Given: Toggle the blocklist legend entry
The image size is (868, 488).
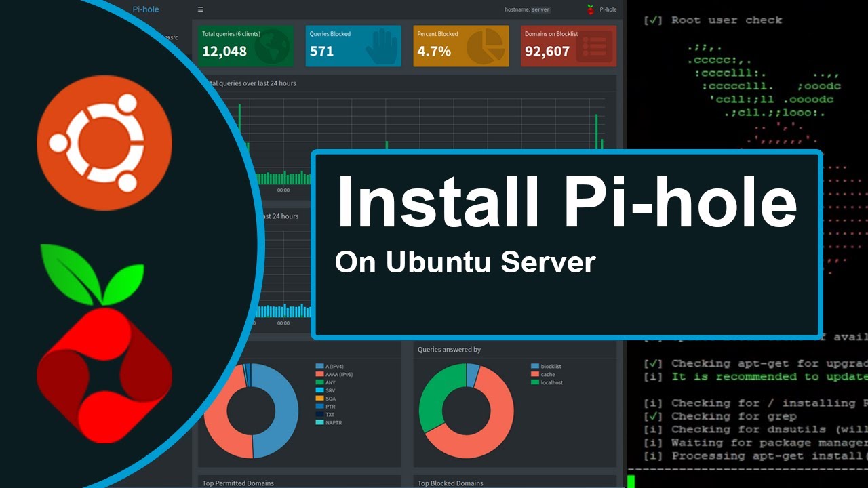Looking at the screenshot, I should [547, 367].
